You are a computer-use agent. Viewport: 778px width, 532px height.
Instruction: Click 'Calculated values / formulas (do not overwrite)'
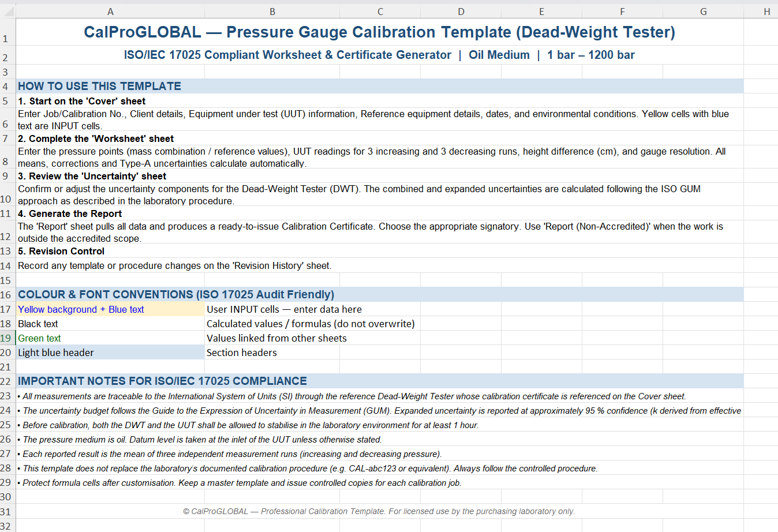(311, 324)
